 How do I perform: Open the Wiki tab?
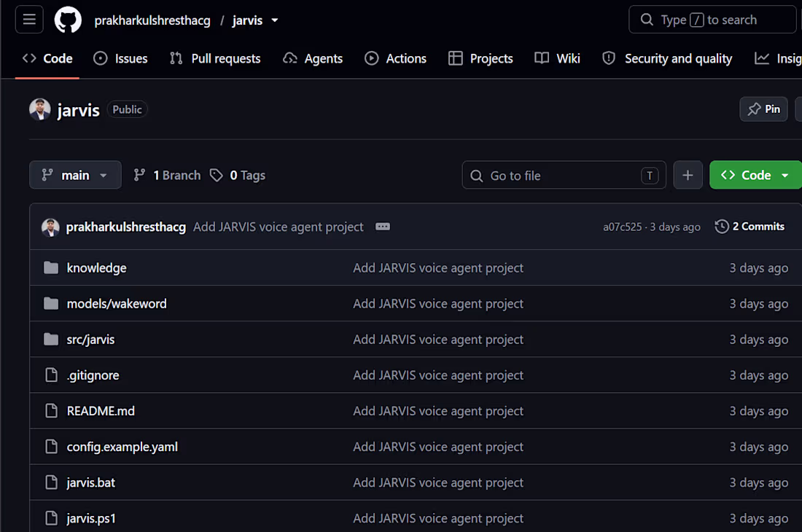click(x=558, y=59)
